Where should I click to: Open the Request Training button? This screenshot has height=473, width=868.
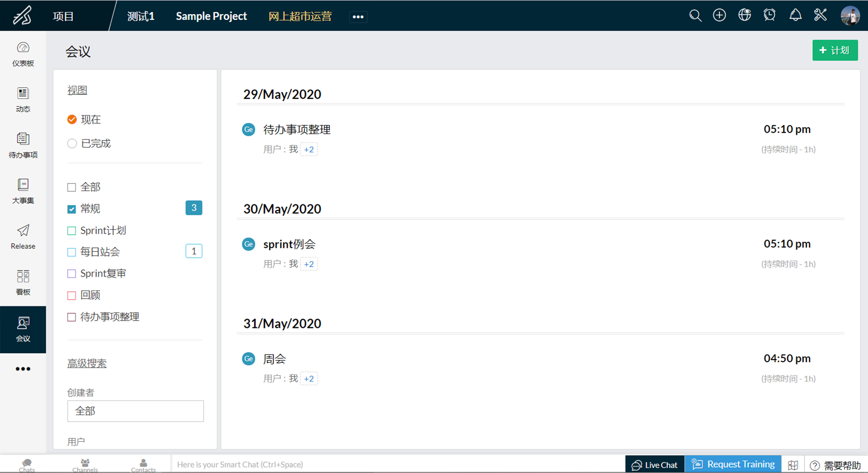pyautogui.click(x=733, y=464)
